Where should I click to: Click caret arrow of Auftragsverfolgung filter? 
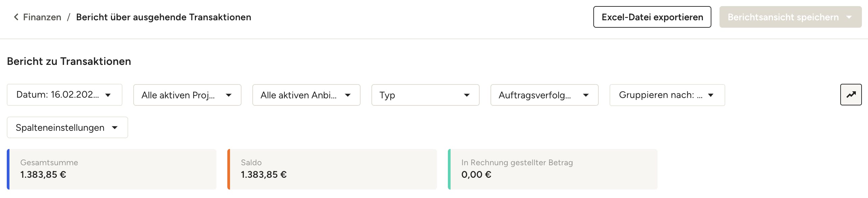(x=586, y=95)
